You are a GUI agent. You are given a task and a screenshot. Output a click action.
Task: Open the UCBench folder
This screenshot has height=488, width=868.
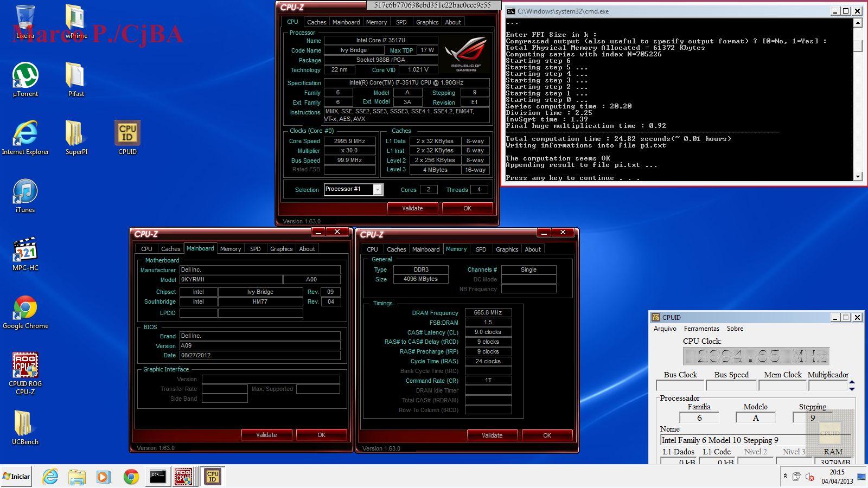tap(25, 428)
